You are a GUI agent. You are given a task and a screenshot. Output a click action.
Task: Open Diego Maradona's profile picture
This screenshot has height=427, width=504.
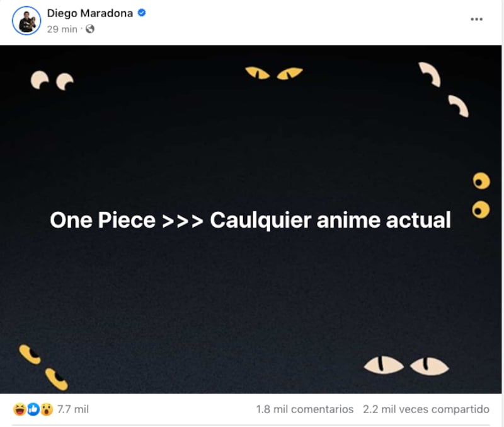[x=26, y=21]
